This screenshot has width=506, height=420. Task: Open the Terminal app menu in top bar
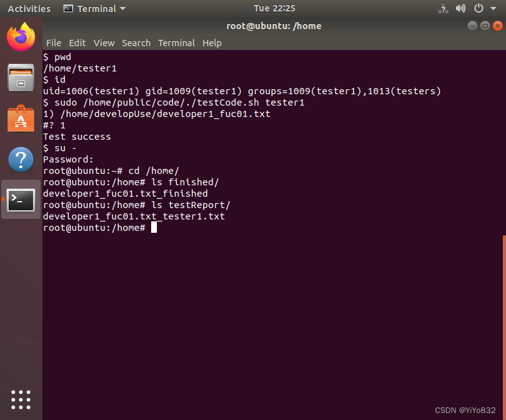(93, 8)
